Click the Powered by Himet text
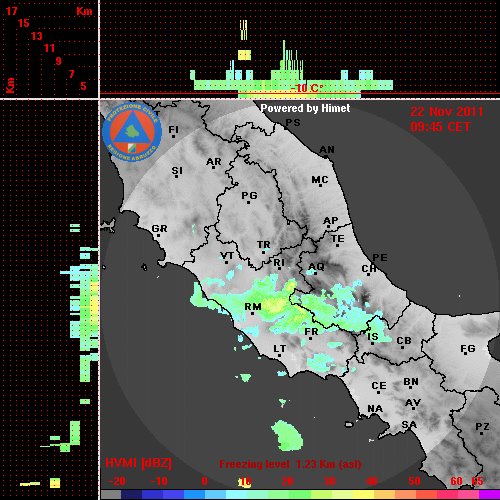Image resolution: width=500 pixels, height=500 pixels. click(305, 108)
